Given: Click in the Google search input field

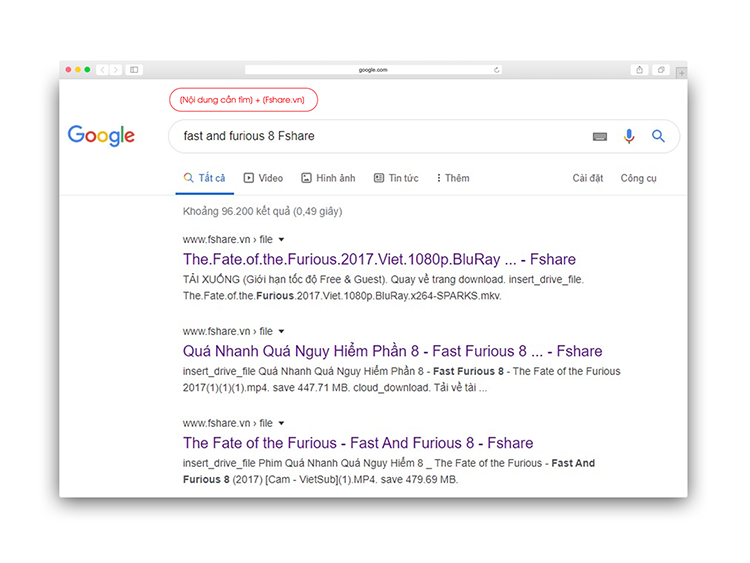Looking at the screenshot, I should (380, 136).
